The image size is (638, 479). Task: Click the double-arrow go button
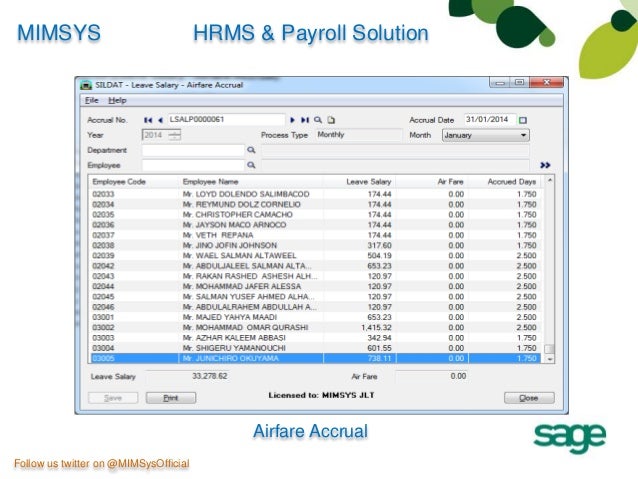(545, 165)
